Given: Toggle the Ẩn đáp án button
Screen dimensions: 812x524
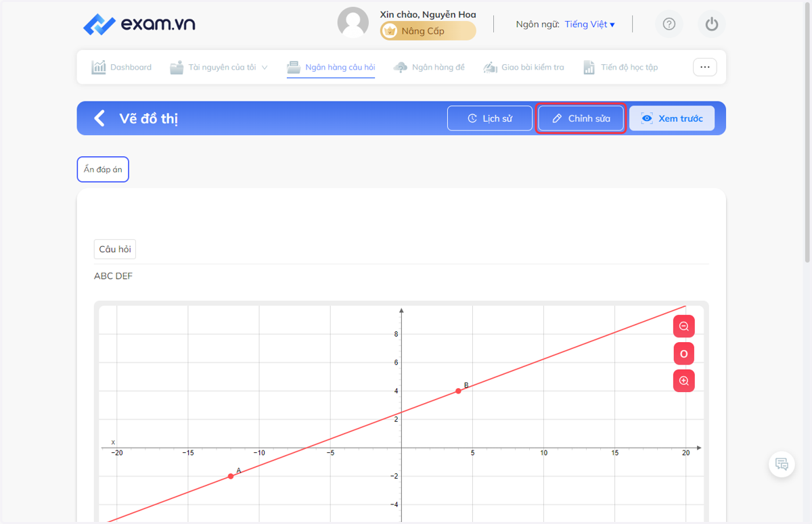Looking at the screenshot, I should 103,170.
